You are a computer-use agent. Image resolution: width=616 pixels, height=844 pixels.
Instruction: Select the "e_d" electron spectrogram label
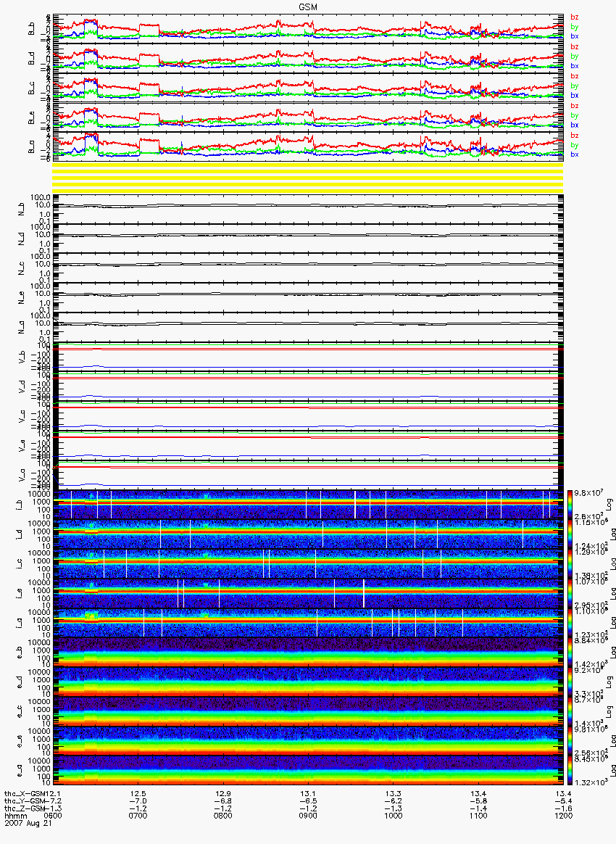pyautogui.click(x=19, y=683)
